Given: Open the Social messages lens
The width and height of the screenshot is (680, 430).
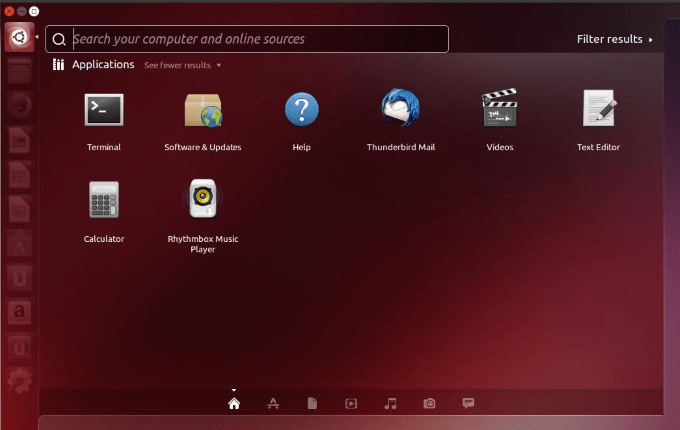Looking at the screenshot, I should coord(468,404).
